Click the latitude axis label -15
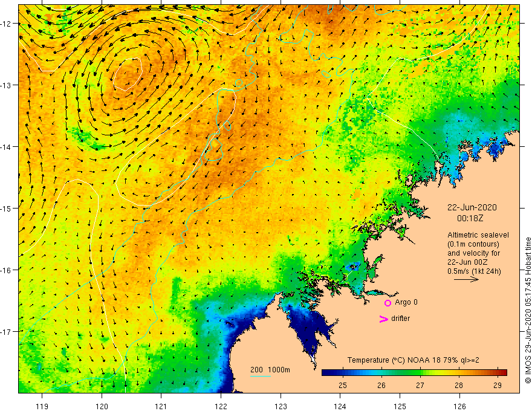Image resolution: width=532 pixels, height=411 pixels. pos(6,208)
